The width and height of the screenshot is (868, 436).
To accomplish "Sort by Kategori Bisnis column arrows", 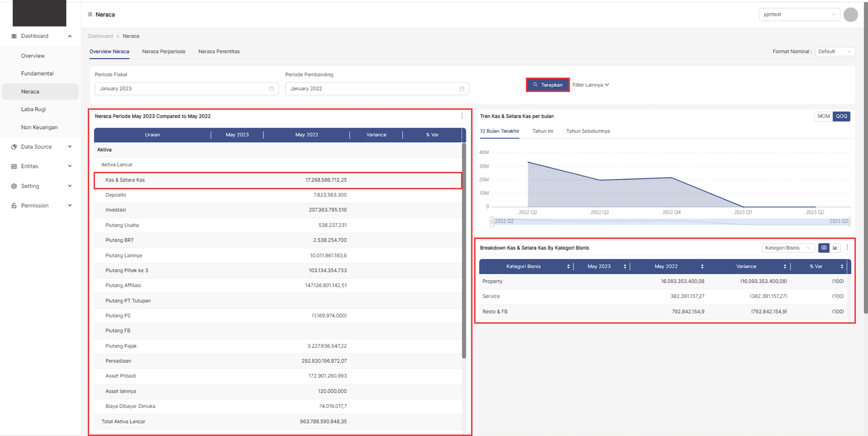I will pos(568,266).
